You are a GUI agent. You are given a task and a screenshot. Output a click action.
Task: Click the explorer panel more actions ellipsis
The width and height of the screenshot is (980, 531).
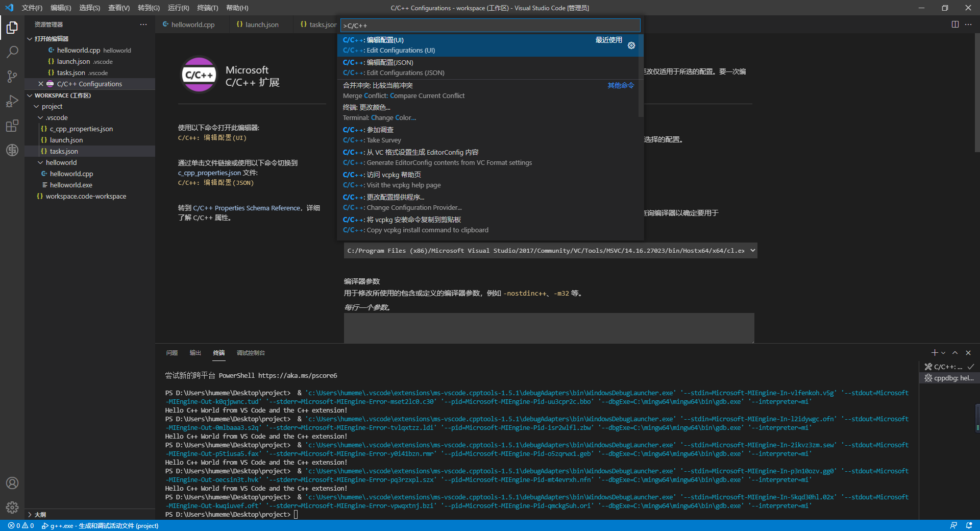tap(143, 25)
